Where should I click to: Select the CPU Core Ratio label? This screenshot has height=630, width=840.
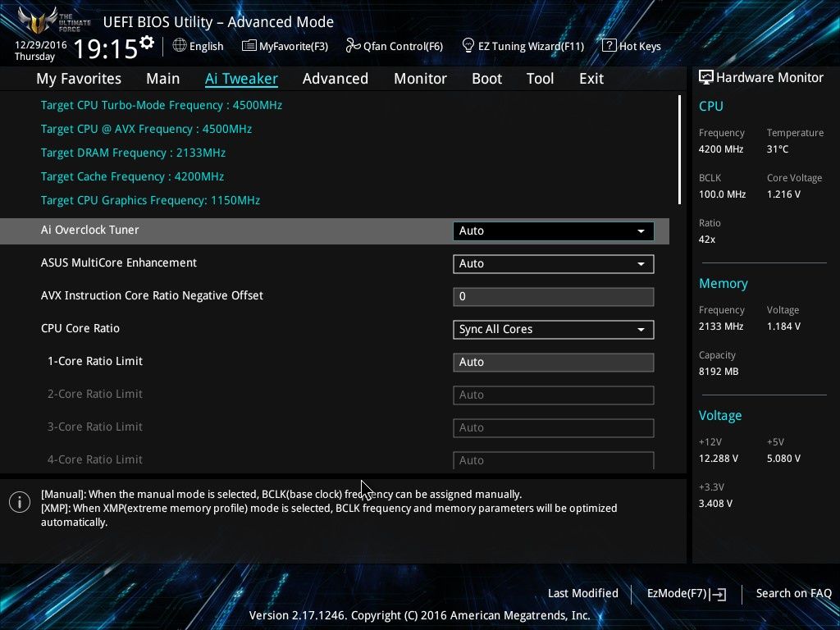click(80, 328)
